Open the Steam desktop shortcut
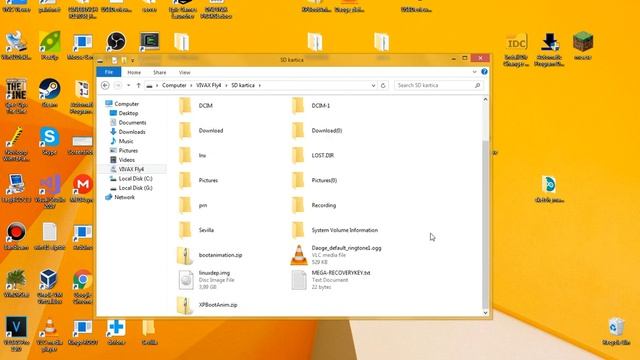 49,89
